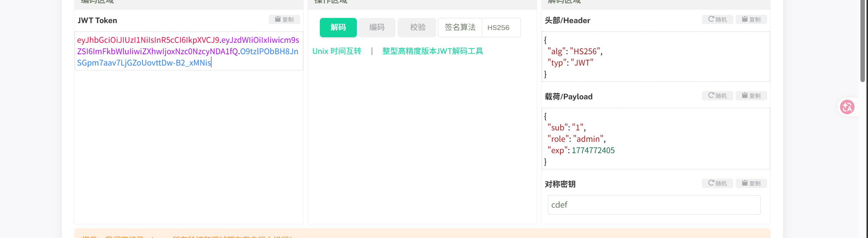
Task: Copy the JWT Token text
Action: pos(284,20)
